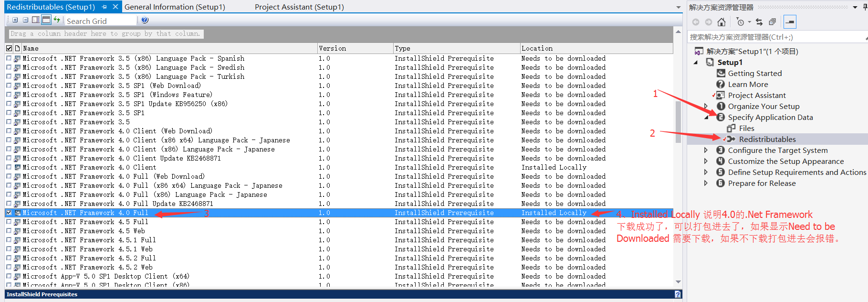Image resolution: width=868 pixels, height=302 pixels.
Task: Toggle the details pane layout icon
Action: tap(36, 20)
